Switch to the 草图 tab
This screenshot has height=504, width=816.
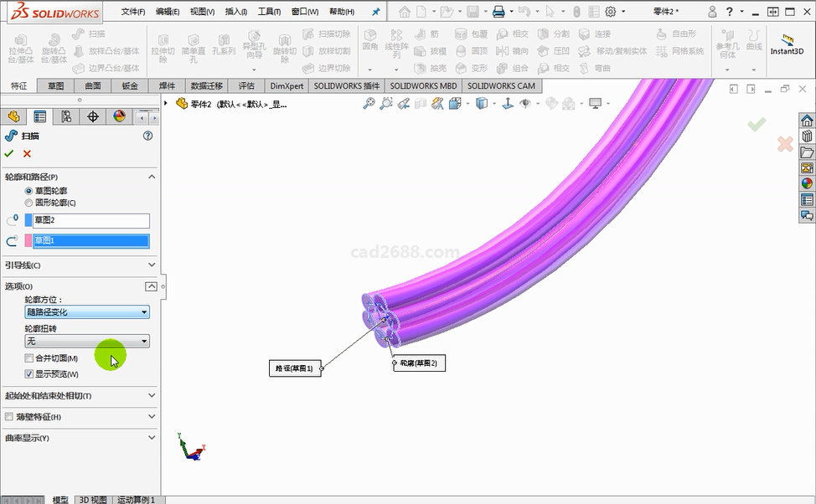pyautogui.click(x=55, y=86)
